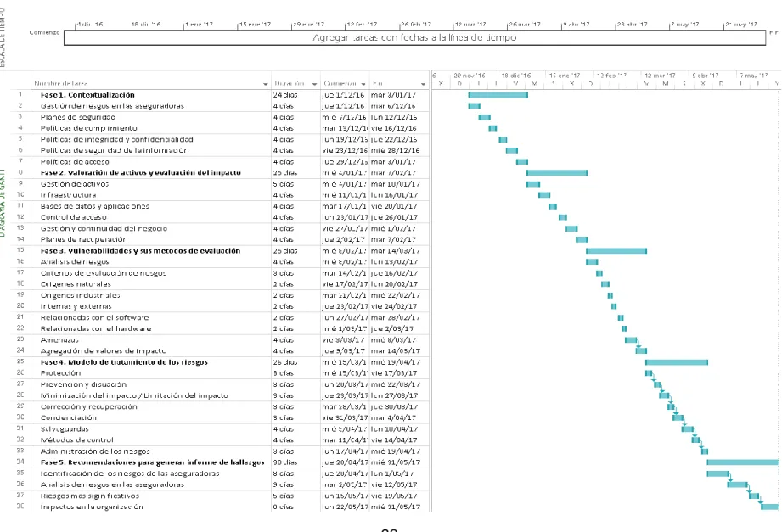Select the 18 dic '16 timescale header

(x=516, y=76)
